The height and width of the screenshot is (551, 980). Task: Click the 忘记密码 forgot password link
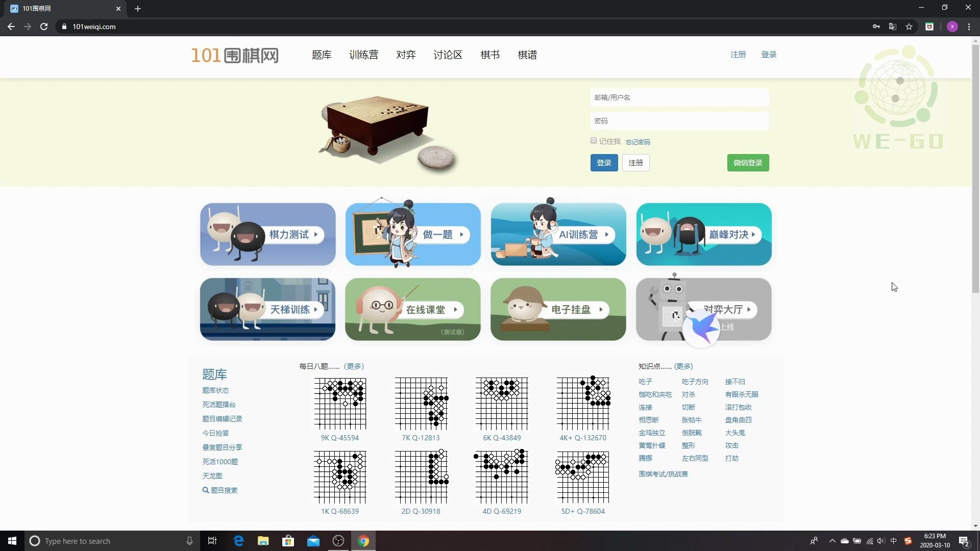click(638, 142)
